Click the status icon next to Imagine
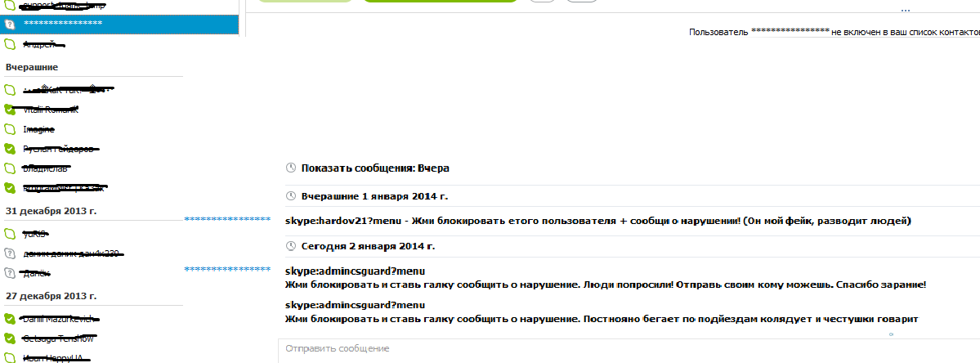The image size is (980, 363). click(9, 129)
